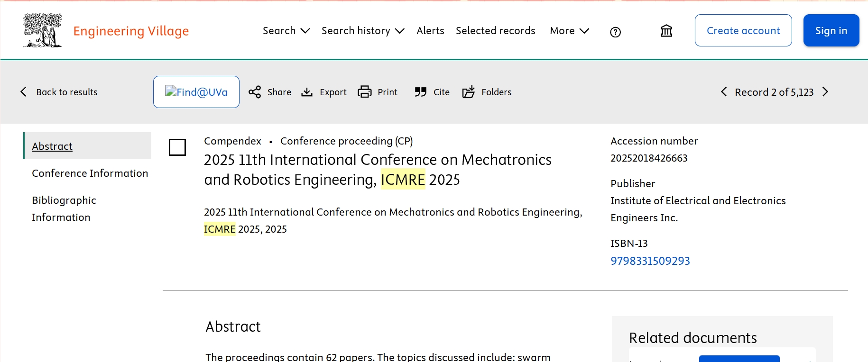Open the help question mark icon

click(615, 32)
